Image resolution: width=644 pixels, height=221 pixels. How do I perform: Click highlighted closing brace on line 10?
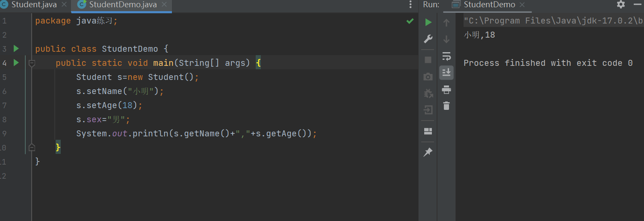pos(58,147)
